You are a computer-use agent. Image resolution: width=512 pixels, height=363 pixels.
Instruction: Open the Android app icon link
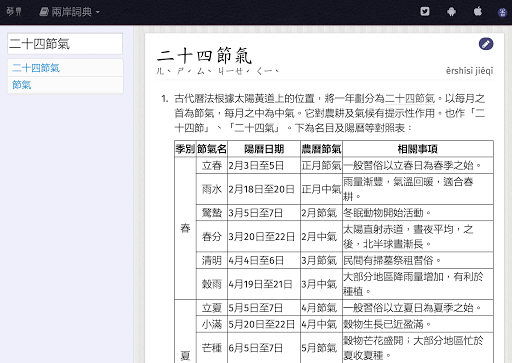tap(451, 12)
